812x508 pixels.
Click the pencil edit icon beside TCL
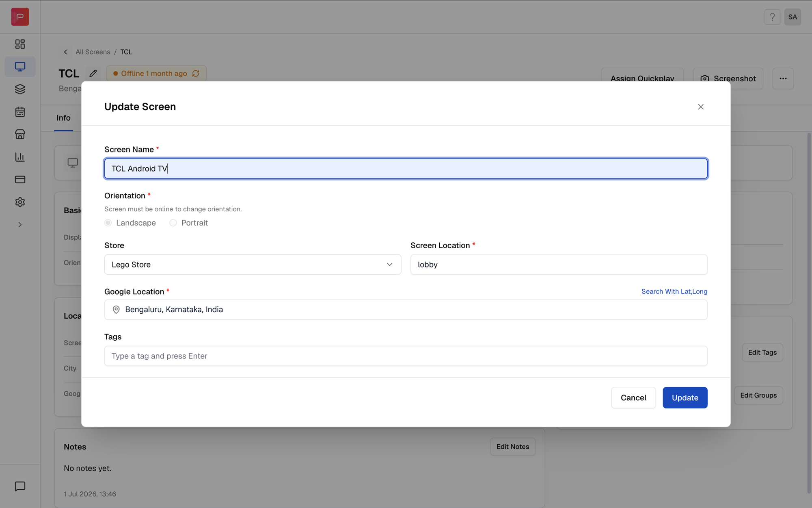tap(93, 74)
